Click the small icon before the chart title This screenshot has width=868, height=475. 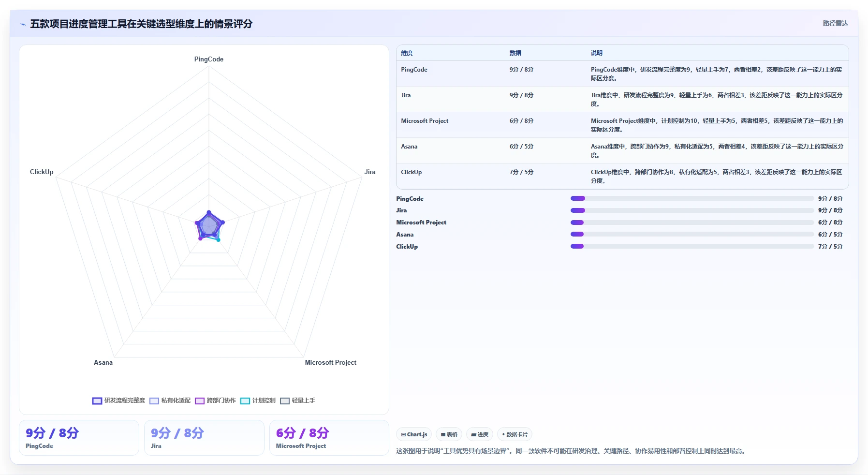(23, 24)
